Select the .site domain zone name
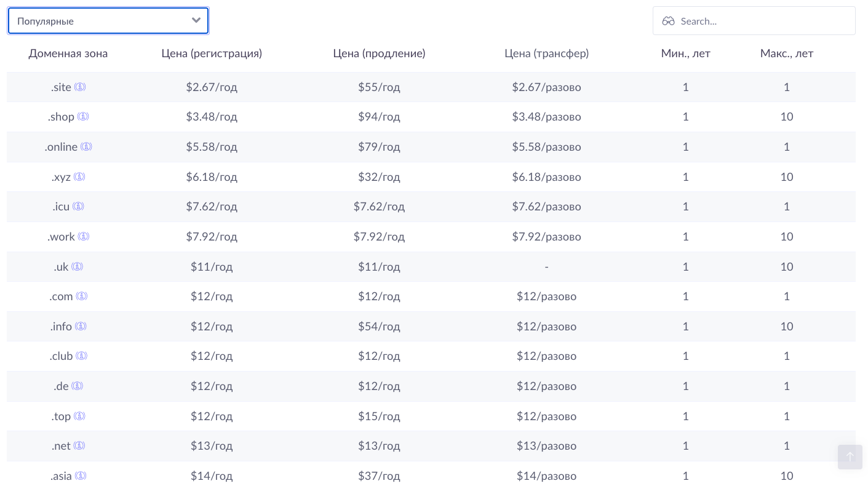 click(62, 87)
